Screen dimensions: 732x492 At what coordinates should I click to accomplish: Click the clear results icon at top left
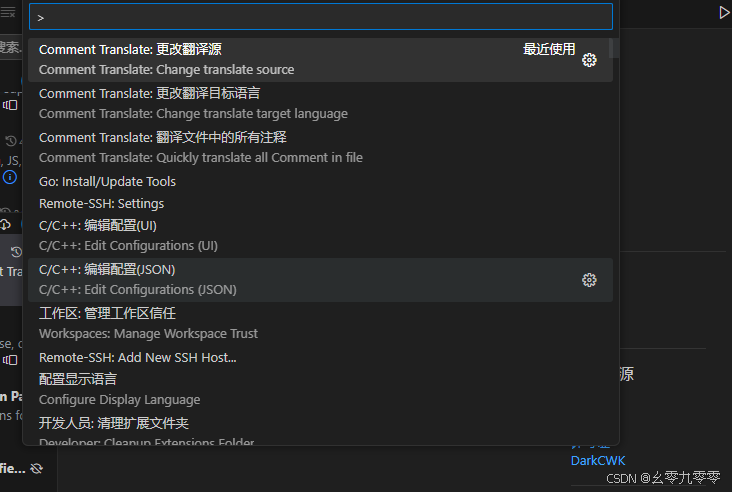[x=8, y=12]
